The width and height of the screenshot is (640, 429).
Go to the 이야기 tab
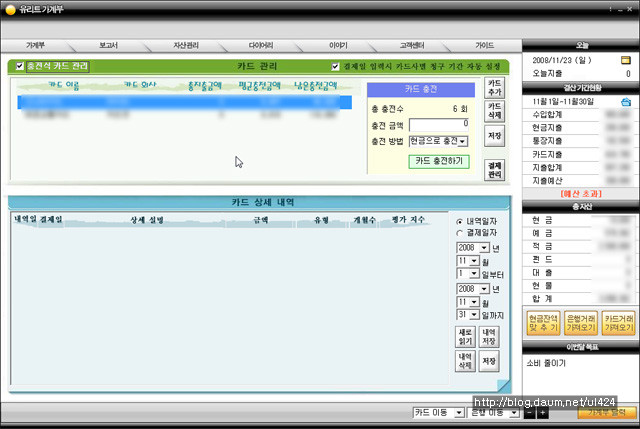338,45
